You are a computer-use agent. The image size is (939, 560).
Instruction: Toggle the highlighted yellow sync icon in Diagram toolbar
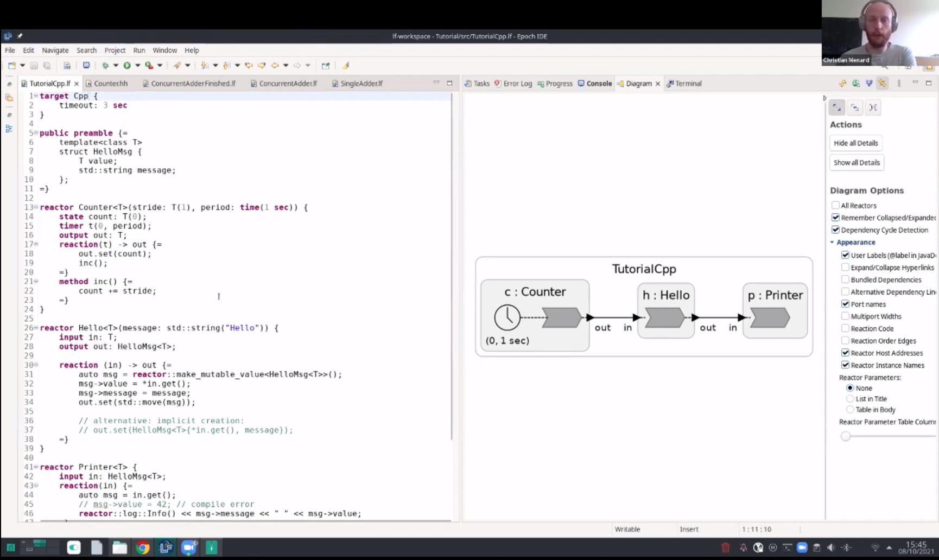click(x=883, y=84)
